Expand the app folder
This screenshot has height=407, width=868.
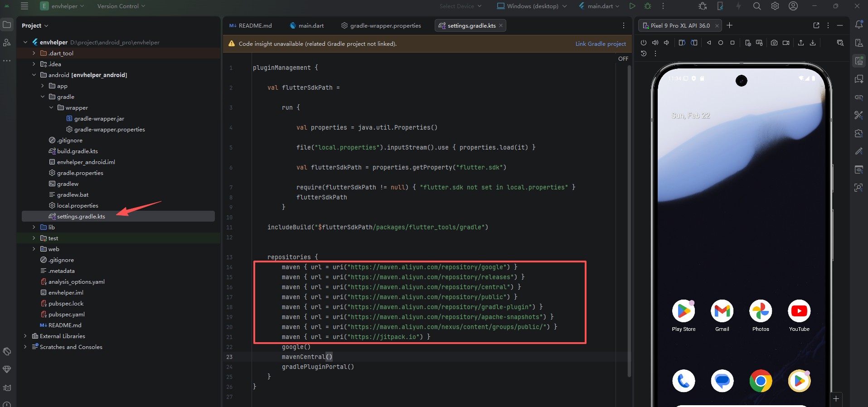(x=42, y=86)
